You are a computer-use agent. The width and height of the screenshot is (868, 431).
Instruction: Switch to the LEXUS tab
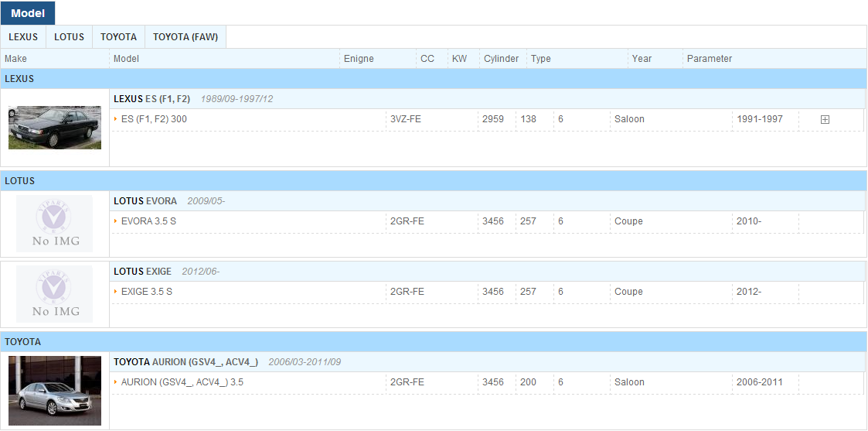[x=23, y=37]
